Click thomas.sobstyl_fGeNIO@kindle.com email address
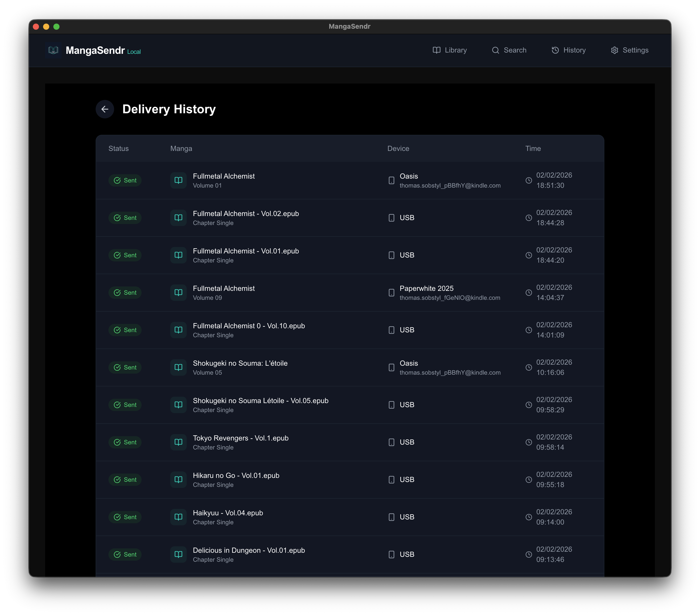This screenshot has width=700, height=615. coord(450,298)
